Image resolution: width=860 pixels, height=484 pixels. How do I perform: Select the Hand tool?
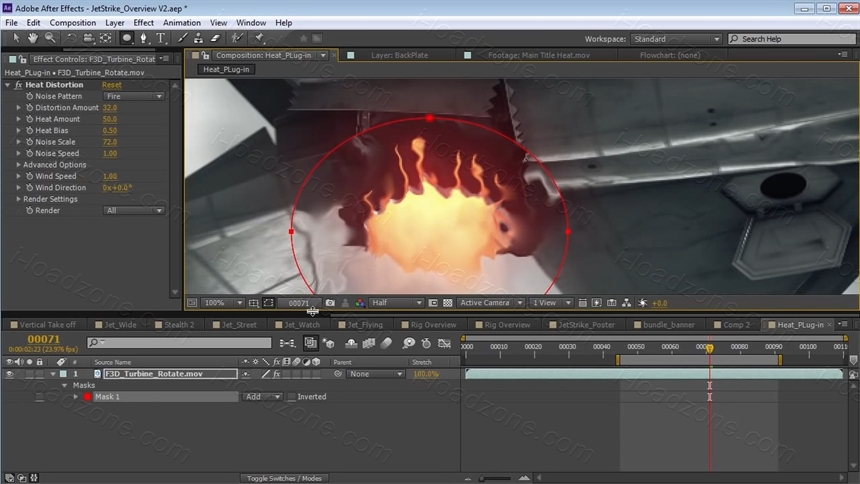click(33, 38)
